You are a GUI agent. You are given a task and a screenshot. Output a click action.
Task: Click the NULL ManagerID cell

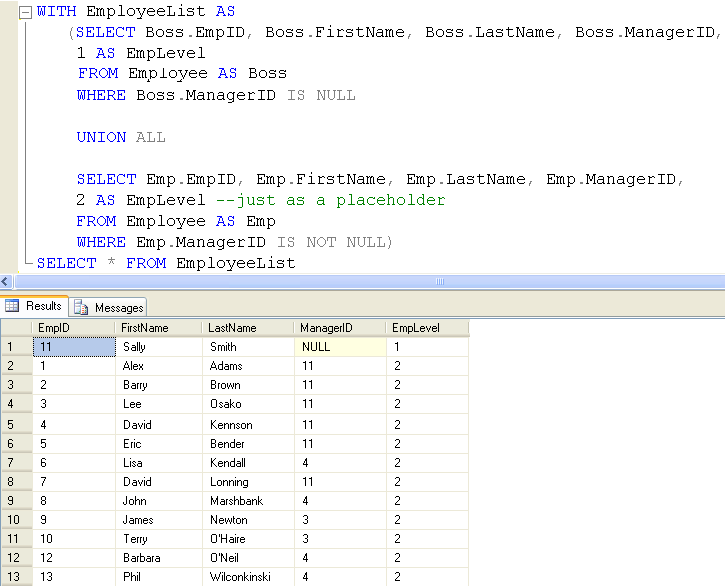click(340, 347)
